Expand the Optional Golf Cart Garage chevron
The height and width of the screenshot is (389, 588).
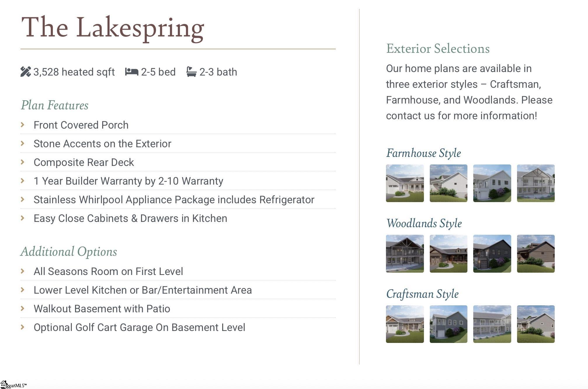pos(22,327)
